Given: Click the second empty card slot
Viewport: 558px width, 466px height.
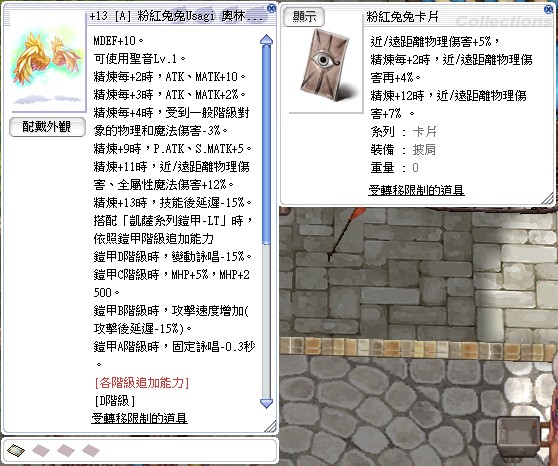Looking at the screenshot, I should click(41, 450).
